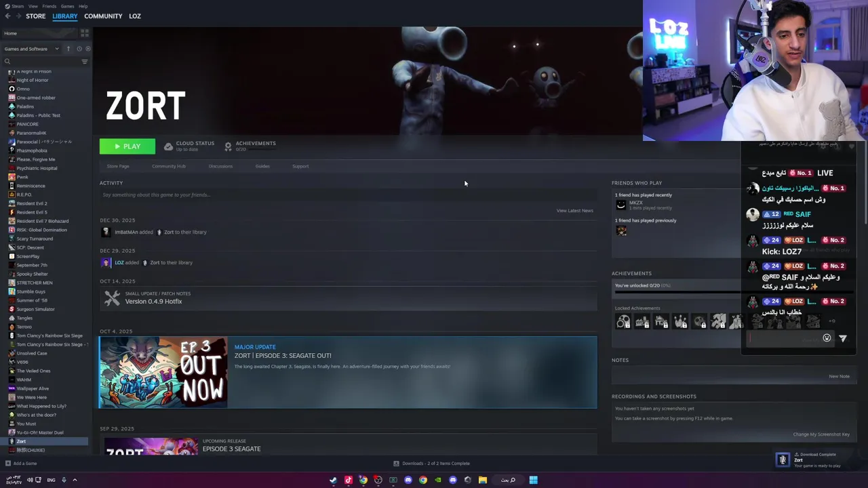
Task: Open the Friends menu
Action: [49, 6]
